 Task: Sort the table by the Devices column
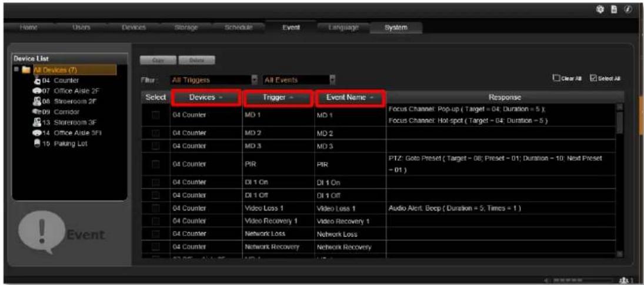[x=206, y=98]
